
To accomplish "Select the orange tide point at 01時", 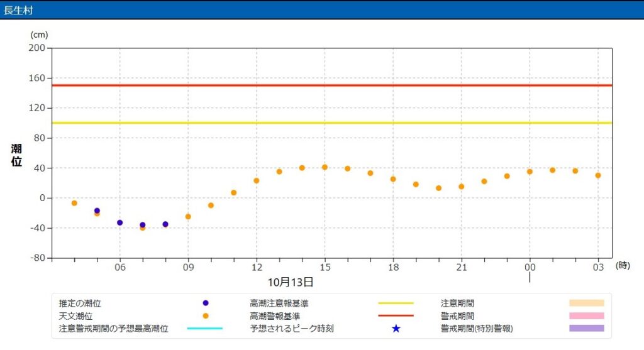I will [552, 170].
